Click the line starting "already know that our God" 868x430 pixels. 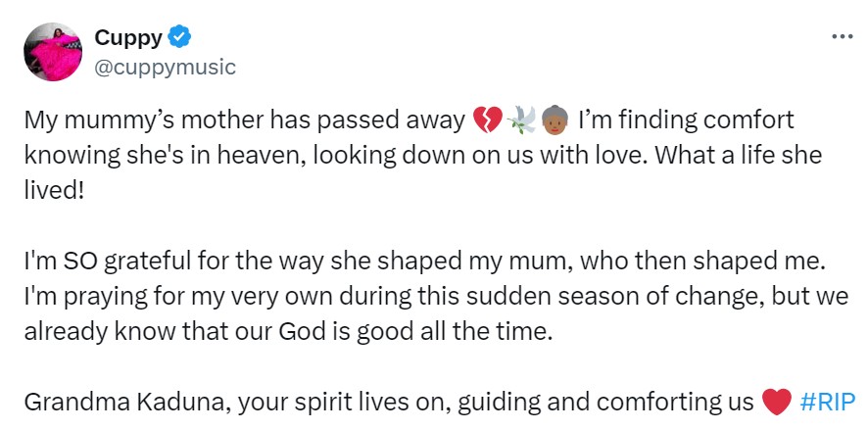288,329
